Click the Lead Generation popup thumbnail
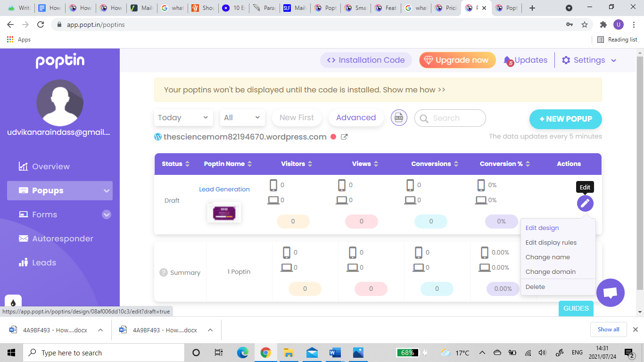The width and height of the screenshot is (644, 362). click(x=224, y=212)
